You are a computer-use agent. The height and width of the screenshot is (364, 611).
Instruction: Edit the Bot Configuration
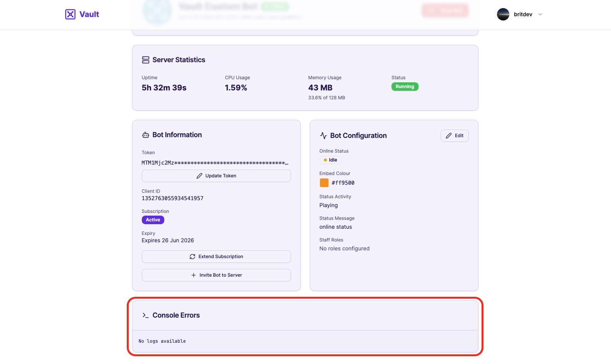tap(454, 136)
